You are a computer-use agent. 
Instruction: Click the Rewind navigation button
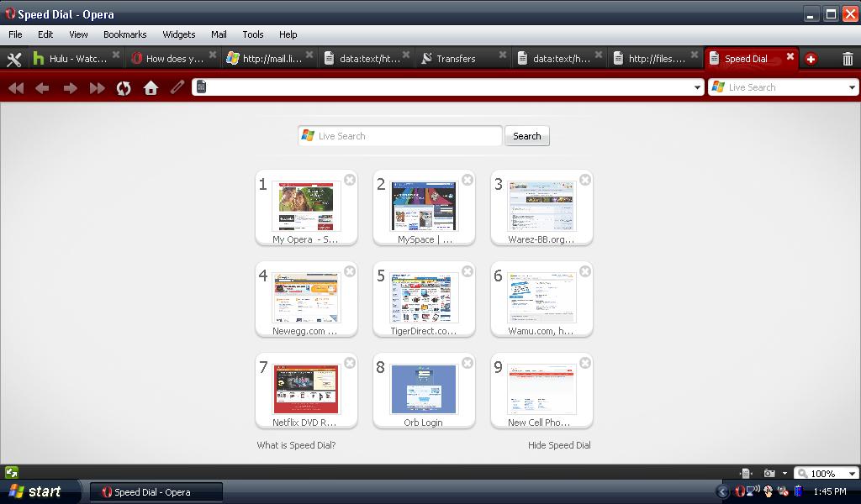[16, 87]
